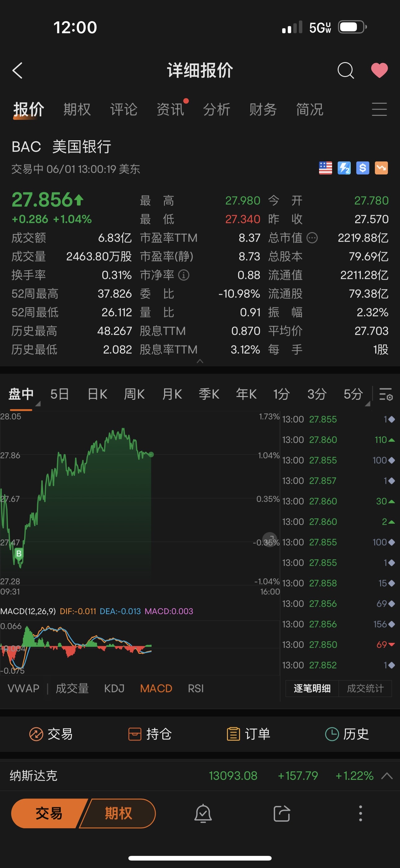Viewport: 400px width, 868px height.
Task: Select the 报价 tab
Action: point(29,110)
